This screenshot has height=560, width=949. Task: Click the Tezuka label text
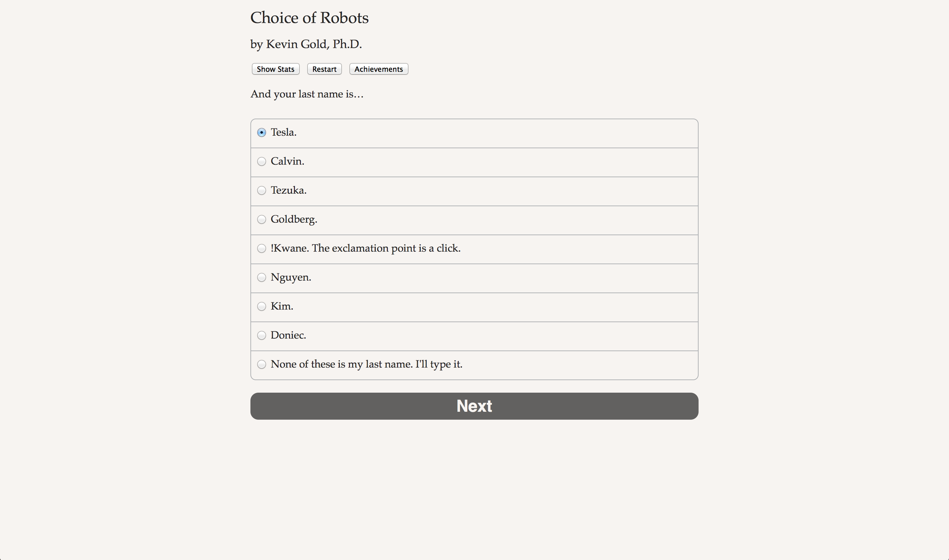point(288,190)
